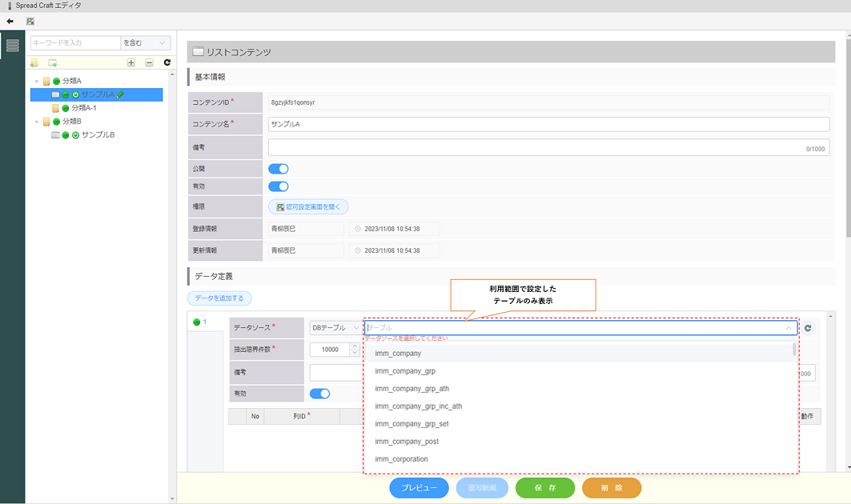
Task: Expand all tree nodes with plus icon
Action: tap(131, 62)
